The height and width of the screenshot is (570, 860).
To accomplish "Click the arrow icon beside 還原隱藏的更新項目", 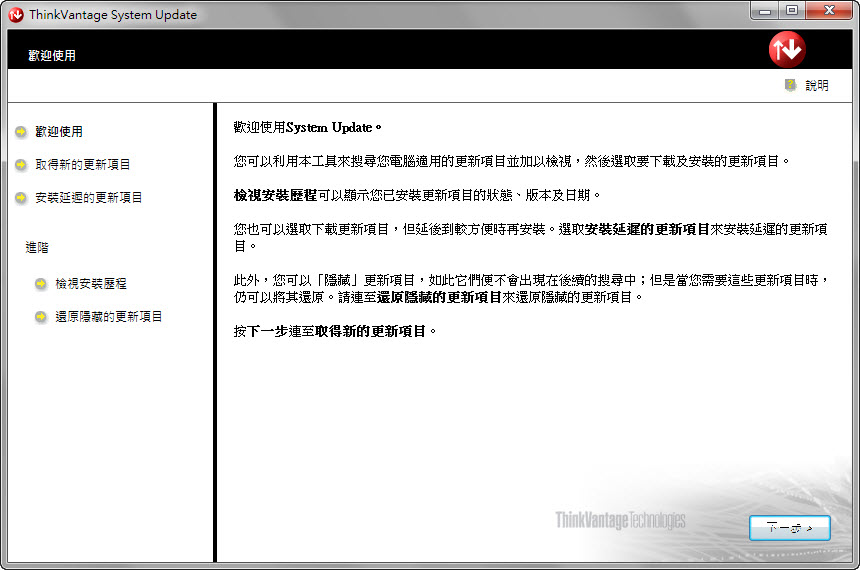I will click(41, 317).
